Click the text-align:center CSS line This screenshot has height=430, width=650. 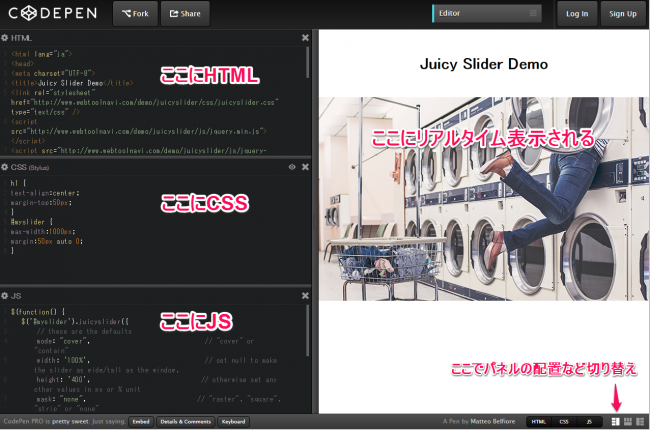point(45,193)
